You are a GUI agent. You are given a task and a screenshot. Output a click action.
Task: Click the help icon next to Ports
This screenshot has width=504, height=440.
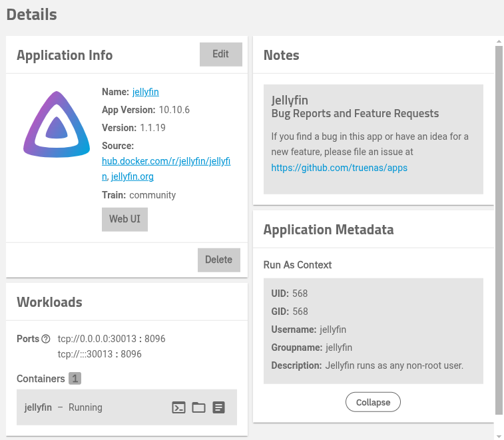pos(46,339)
